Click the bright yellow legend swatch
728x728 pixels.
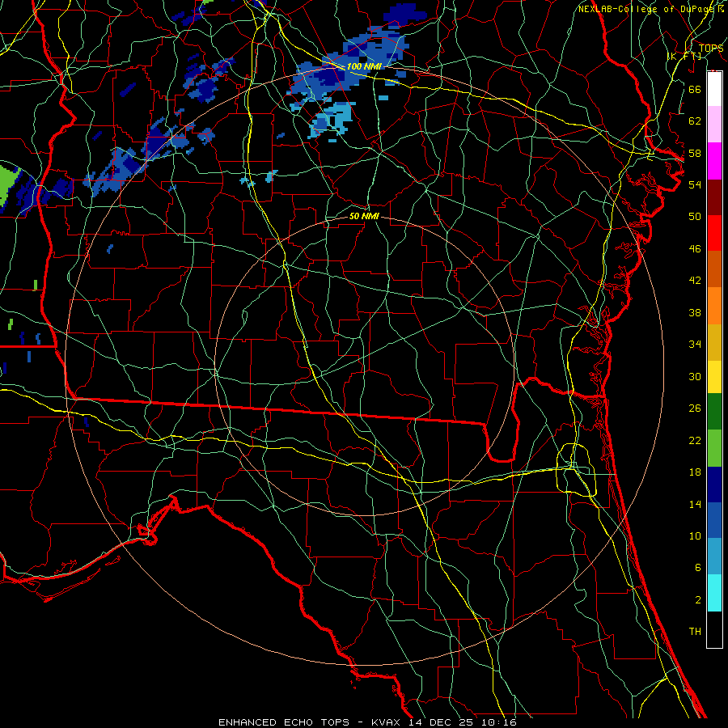coord(714,376)
